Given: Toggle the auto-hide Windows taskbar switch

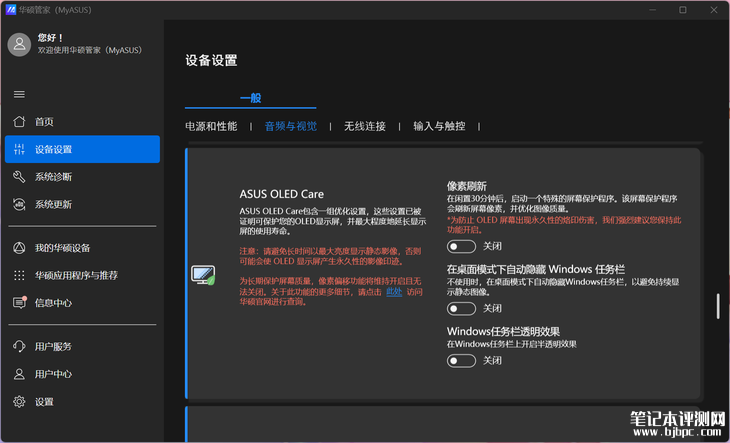Looking at the screenshot, I should (x=461, y=308).
